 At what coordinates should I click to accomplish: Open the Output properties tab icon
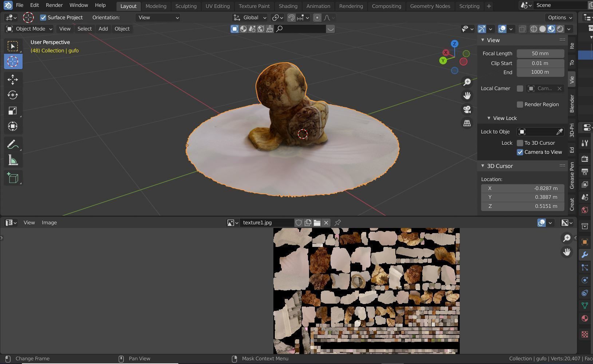[585, 172]
